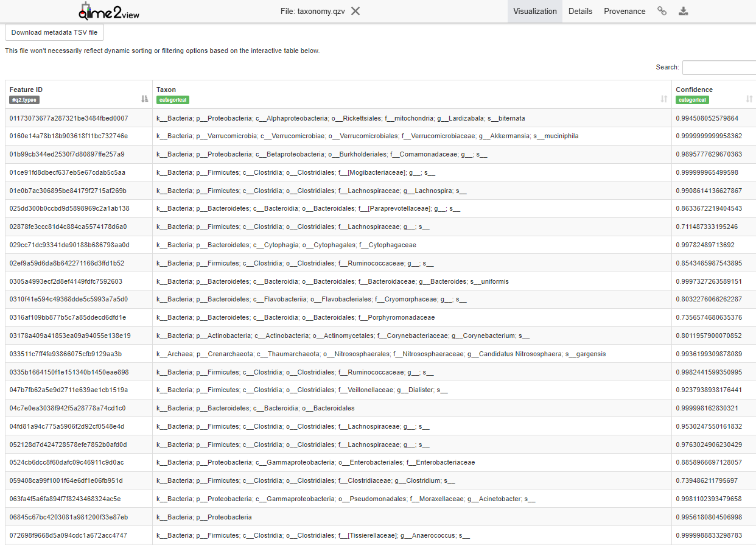Switch to the Visualization tab
Screen dimensions: 756x545
click(x=534, y=11)
